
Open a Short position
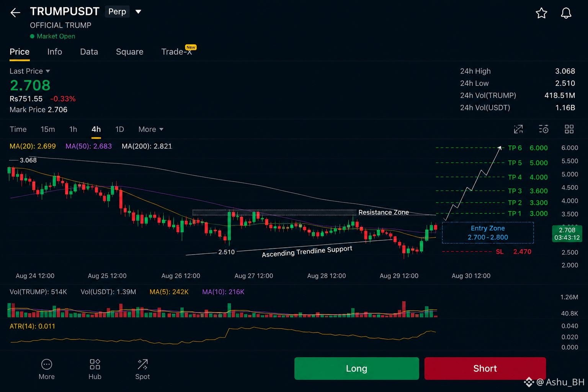point(485,368)
